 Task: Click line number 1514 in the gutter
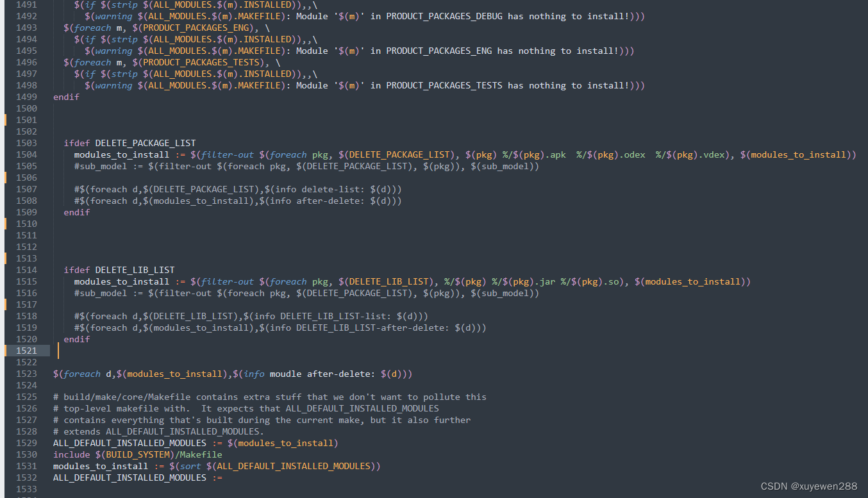[x=26, y=270]
